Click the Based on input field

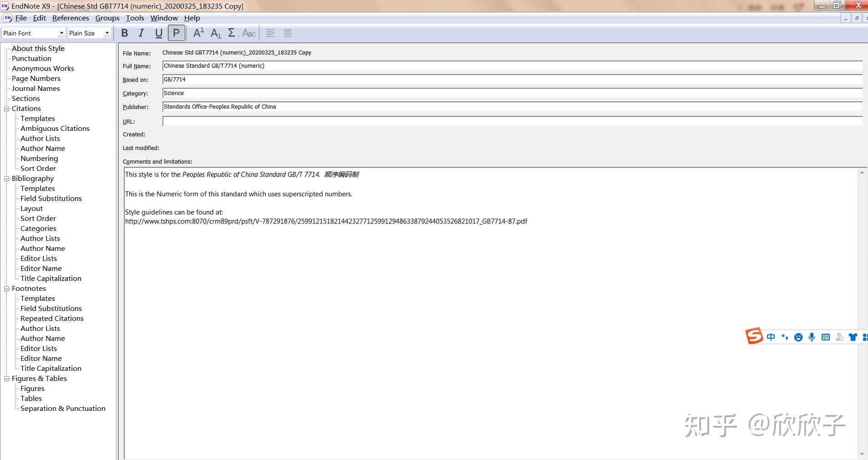click(x=512, y=80)
